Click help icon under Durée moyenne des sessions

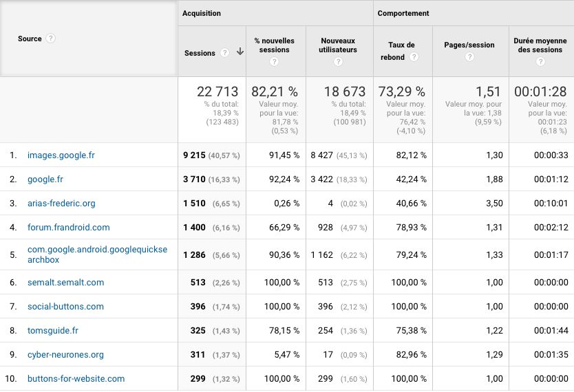click(540, 62)
